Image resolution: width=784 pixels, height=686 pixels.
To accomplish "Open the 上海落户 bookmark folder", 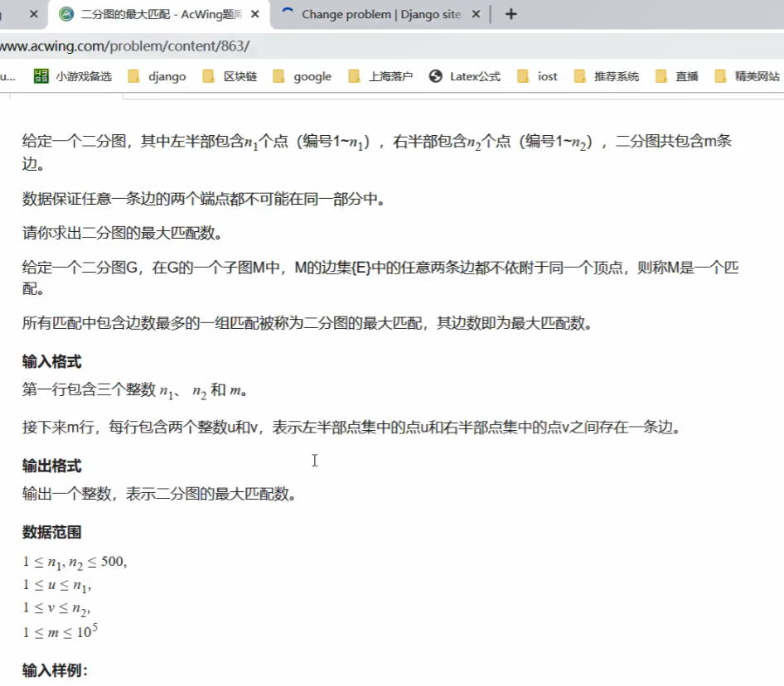I will [380, 76].
